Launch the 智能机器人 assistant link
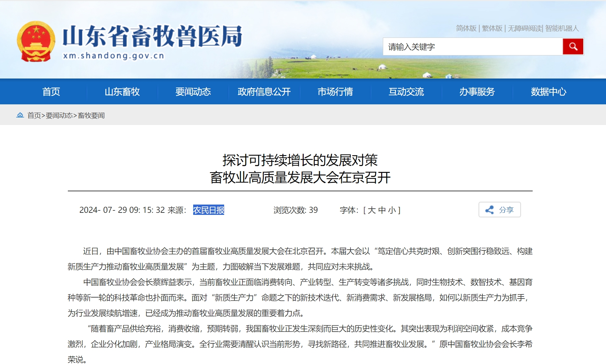 562,28
